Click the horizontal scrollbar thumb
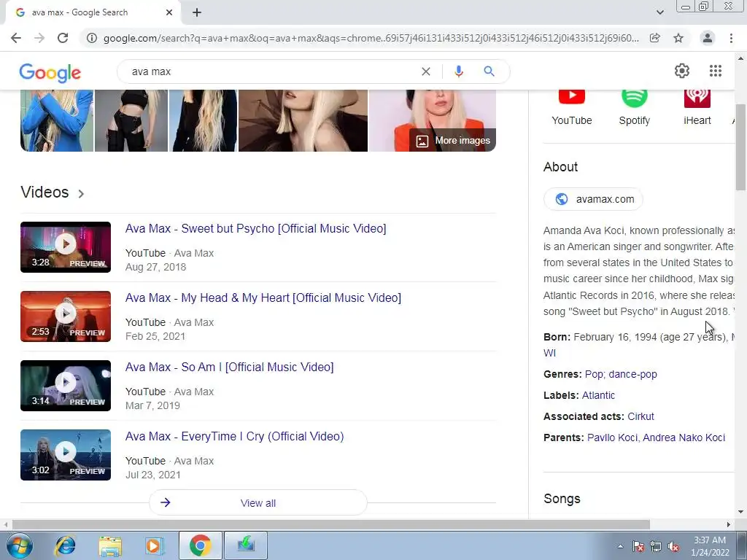Image resolution: width=747 pixels, height=560 pixels. click(x=331, y=524)
